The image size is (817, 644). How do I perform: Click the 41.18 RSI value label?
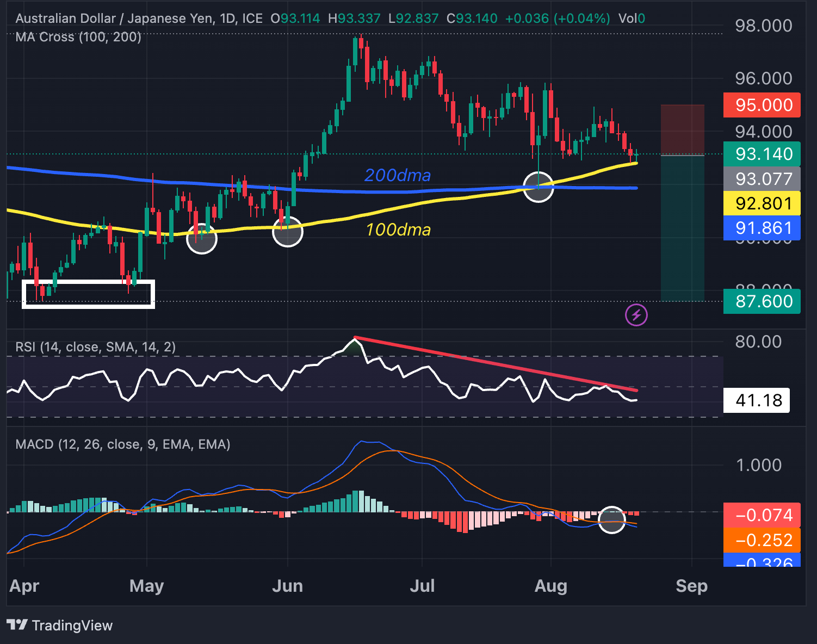[x=756, y=400]
